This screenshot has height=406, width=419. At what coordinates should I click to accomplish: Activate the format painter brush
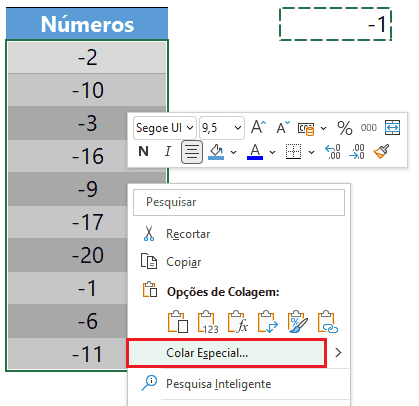(x=381, y=152)
